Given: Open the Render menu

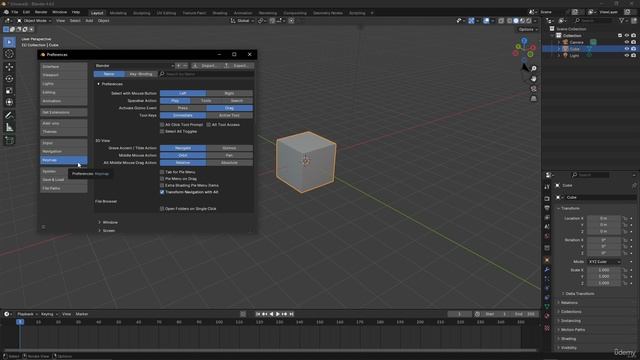Looking at the screenshot, I should point(41,12).
